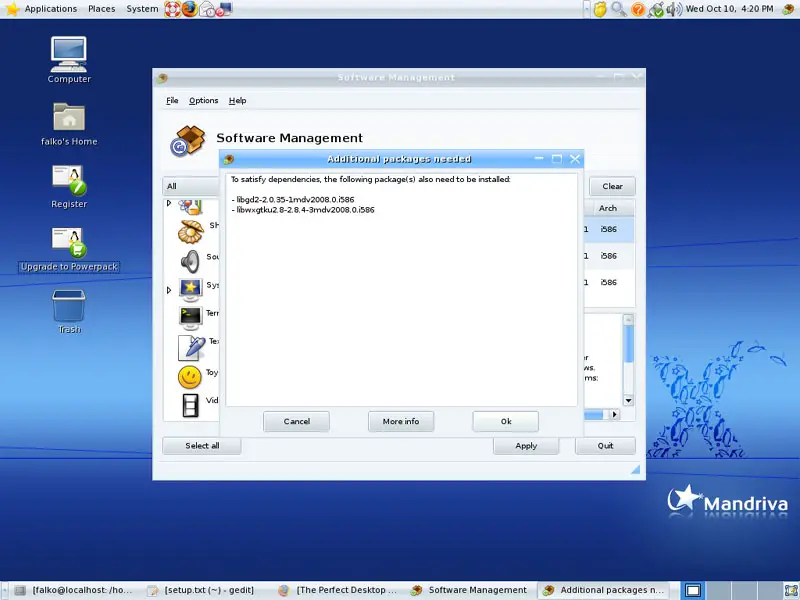This screenshot has height=600, width=800.
Task: Click the package icon at panel's far right
Action: click(x=789, y=9)
